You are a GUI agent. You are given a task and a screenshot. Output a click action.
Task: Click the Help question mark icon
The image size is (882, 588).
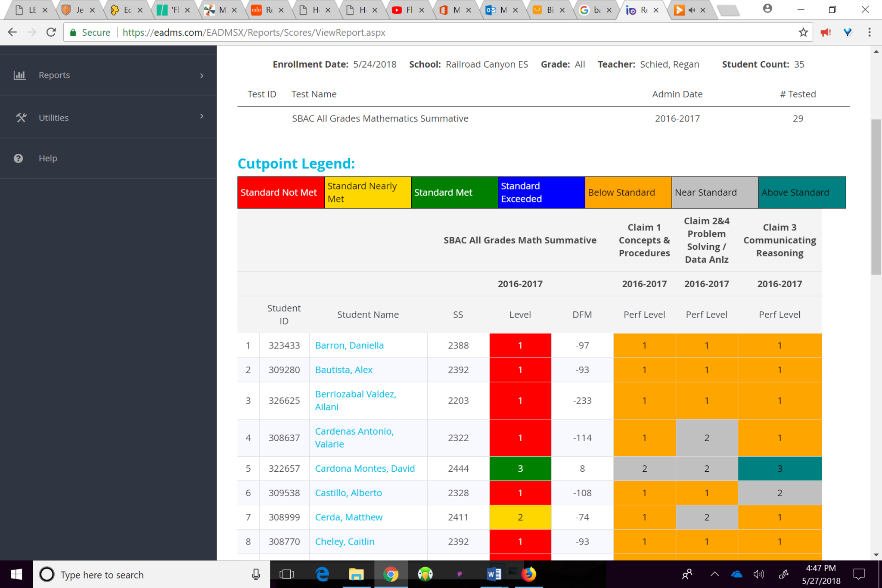[18, 159]
